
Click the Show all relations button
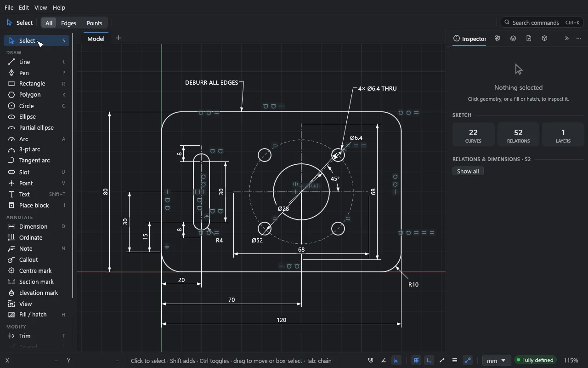click(468, 171)
